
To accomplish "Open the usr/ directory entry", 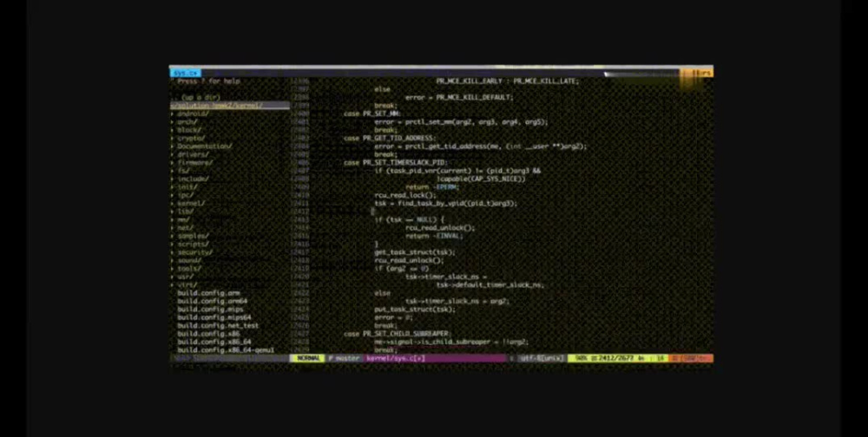I will [x=185, y=277].
